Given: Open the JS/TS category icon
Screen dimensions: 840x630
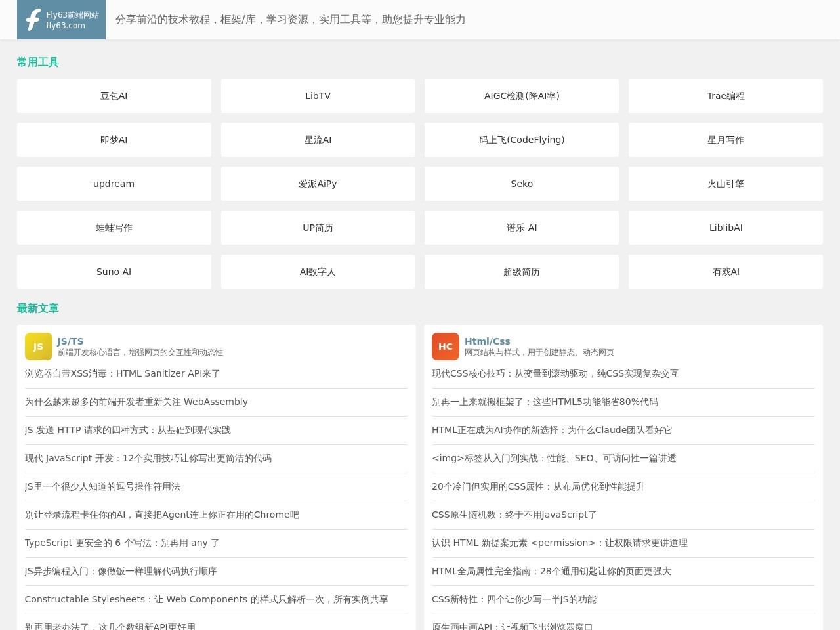Looking at the screenshot, I should tap(38, 346).
